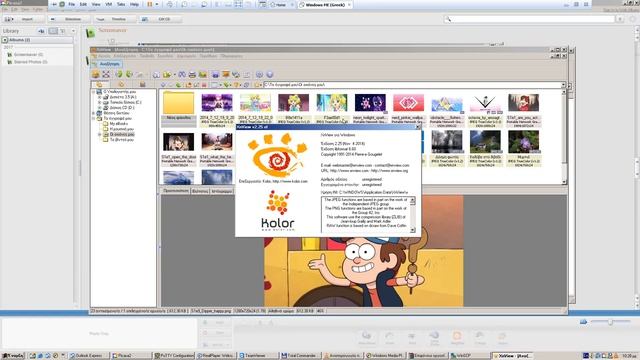The width and height of the screenshot is (640, 360).
Task: Switch to Outlook Express taskbar button
Action: pos(88,356)
